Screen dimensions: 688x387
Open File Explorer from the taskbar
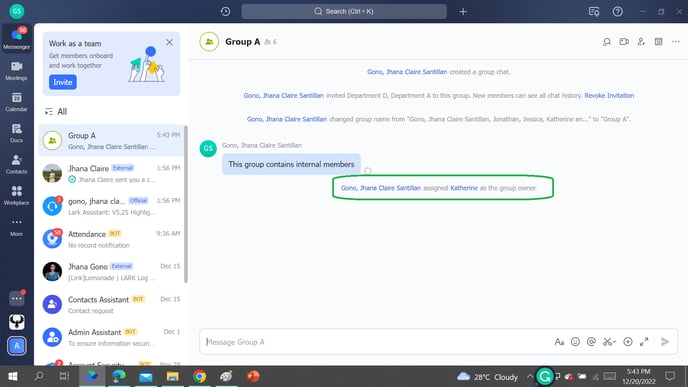[172, 376]
